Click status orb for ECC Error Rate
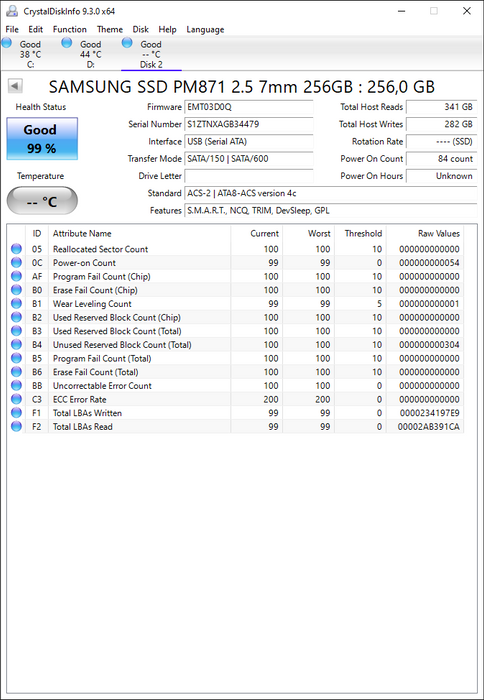This screenshot has height=700, width=484. click(17, 399)
